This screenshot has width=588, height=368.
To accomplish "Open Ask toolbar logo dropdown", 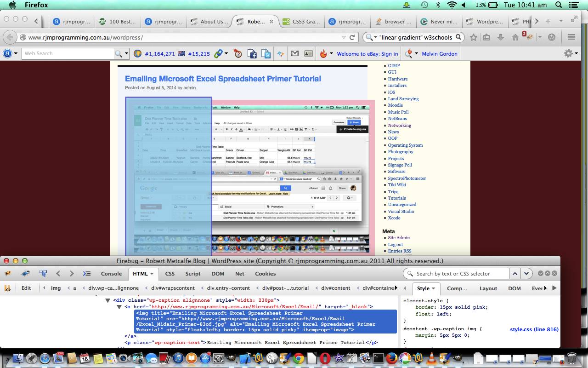I will (x=16, y=53).
